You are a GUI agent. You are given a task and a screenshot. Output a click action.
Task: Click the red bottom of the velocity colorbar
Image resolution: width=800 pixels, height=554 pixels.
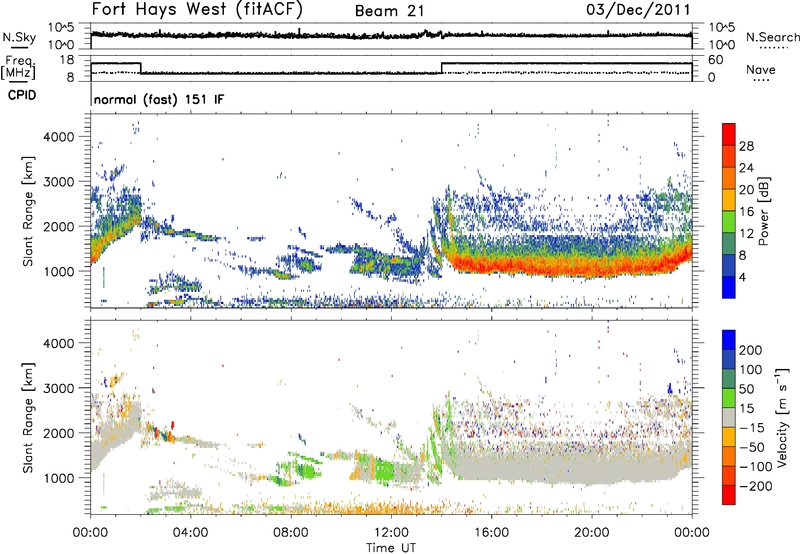[729, 495]
